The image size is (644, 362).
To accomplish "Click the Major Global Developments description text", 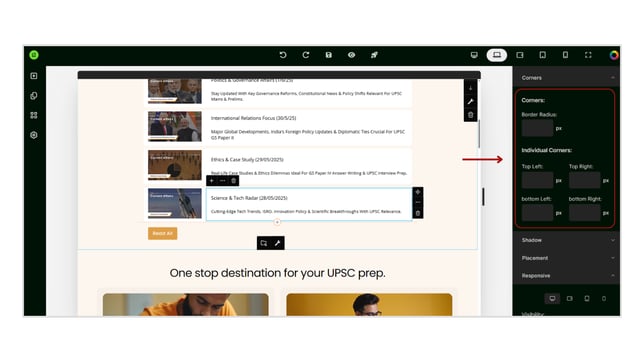I will click(308, 135).
